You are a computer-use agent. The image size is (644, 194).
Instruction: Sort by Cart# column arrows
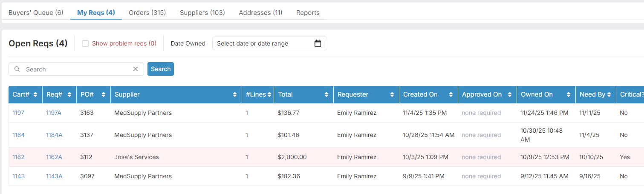point(35,94)
